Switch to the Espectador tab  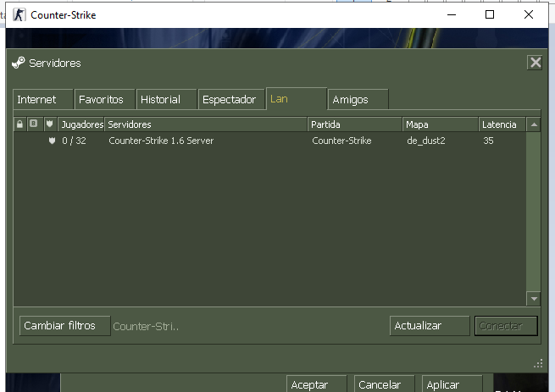click(x=232, y=99)
